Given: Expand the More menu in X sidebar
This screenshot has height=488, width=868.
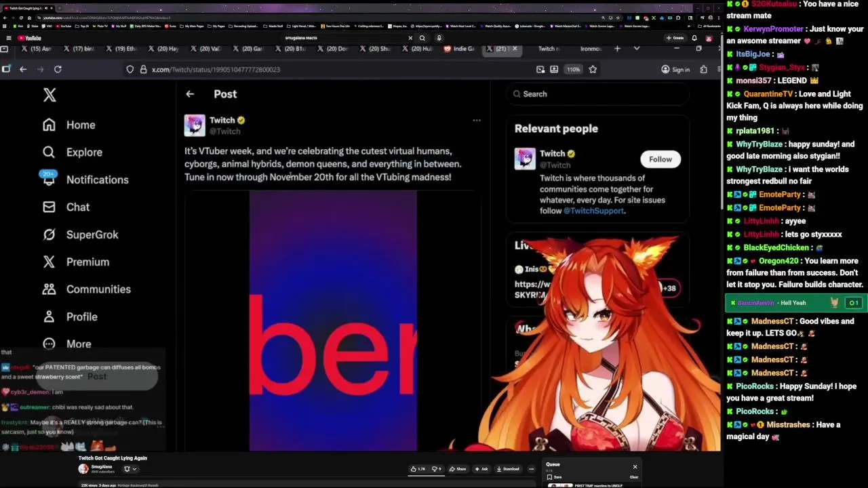Looking at the screenshot, I should [66, 344].
